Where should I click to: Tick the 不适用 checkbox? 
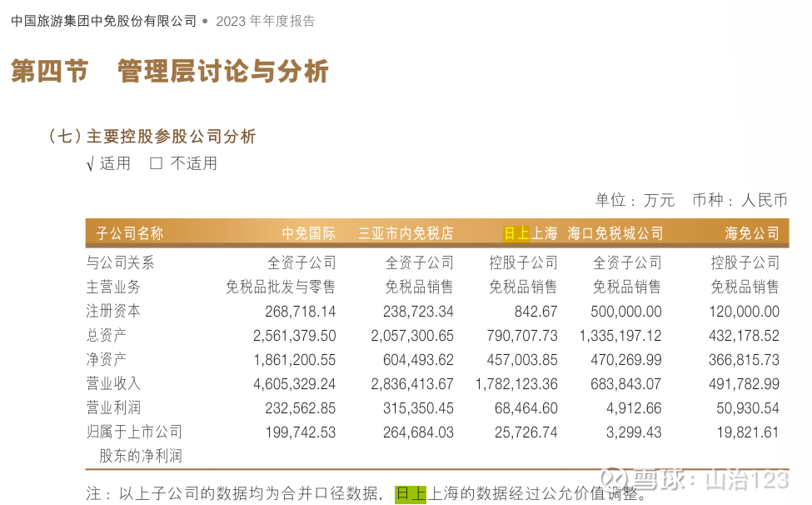click(x=156, y=163)
